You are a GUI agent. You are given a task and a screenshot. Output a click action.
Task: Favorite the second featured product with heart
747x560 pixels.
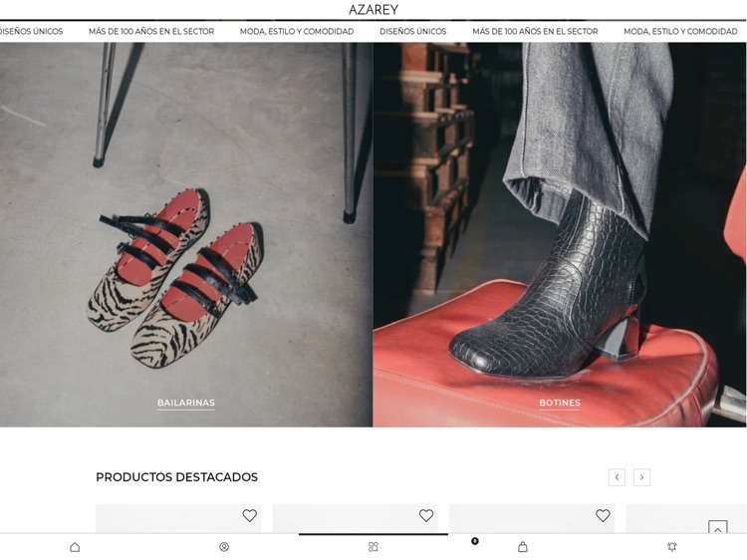coord(426,515)
